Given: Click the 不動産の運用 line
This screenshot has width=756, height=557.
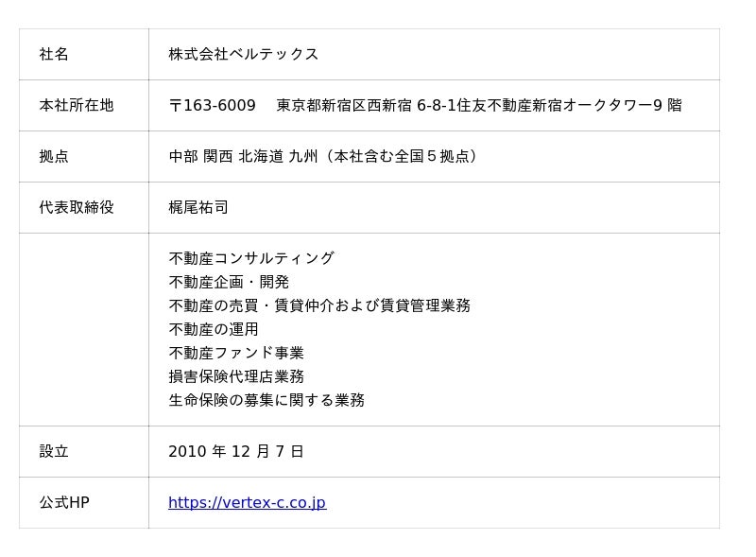Looking at the screenshot, I should click(214, 330).
